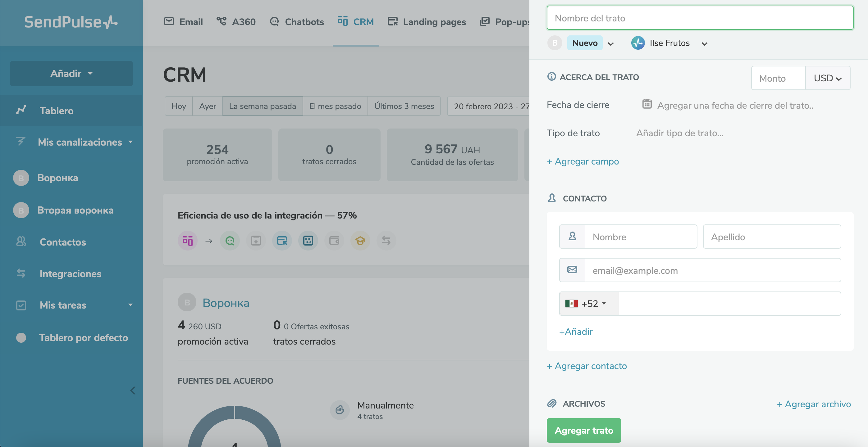The height and width of the screenshot is (447, 868).
Task: Open the USD currency dropdown
Action: pyautogui.click(x=827, y=78)
